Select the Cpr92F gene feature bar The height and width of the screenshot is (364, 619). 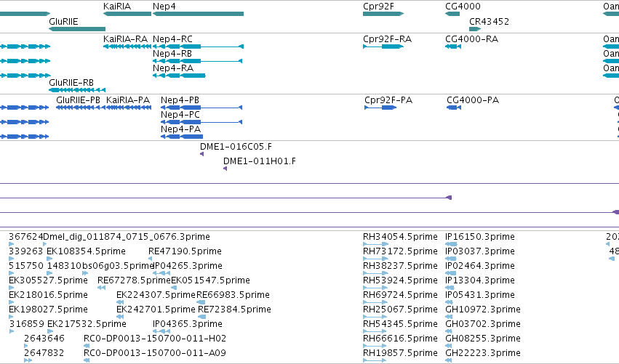pos(383,14)
